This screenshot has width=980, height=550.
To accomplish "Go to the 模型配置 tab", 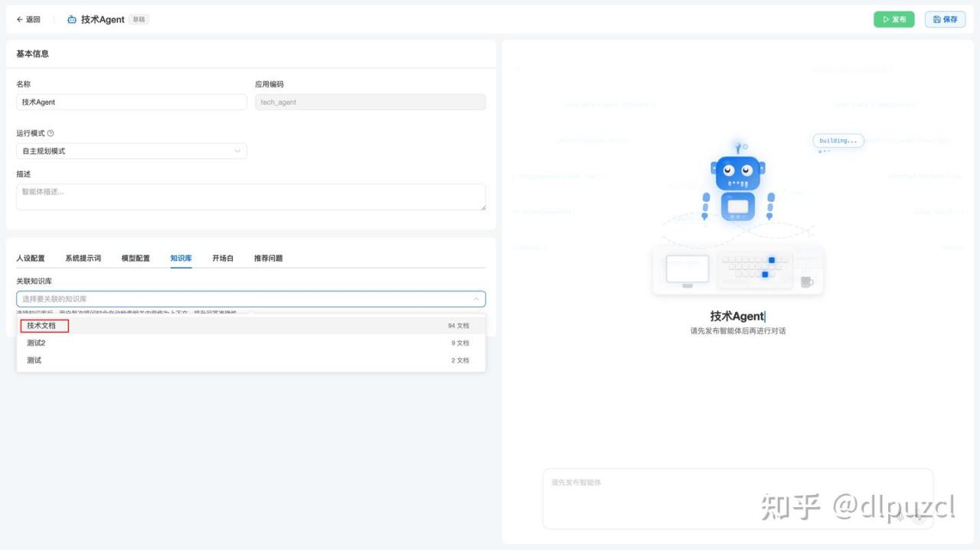I will pyautogui.click(x=136, y=259).
